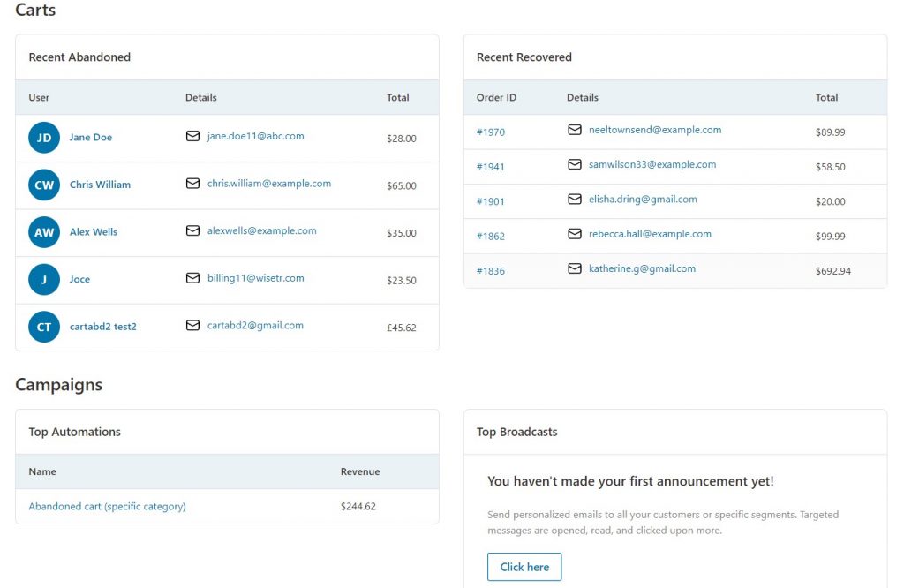Click envelope icon beside katherine.g@gmail.com
The height and width of the screenshot is (588, 904).
pos(574,268)
